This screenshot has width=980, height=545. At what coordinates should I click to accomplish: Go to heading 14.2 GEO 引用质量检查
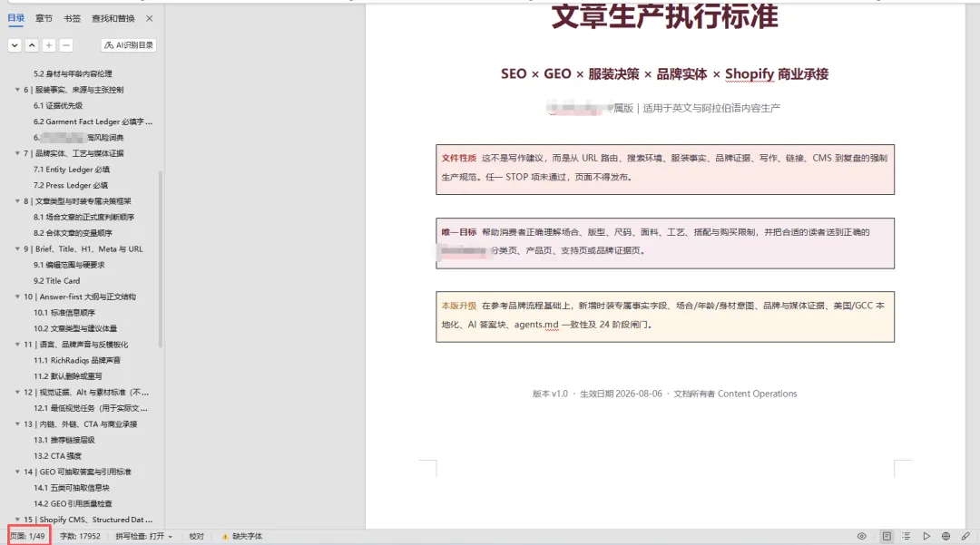click(x=73, y=504)
